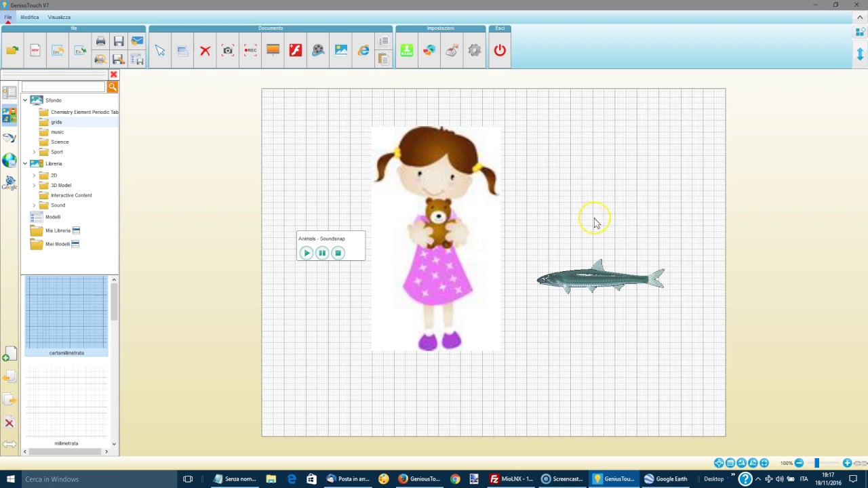Open the Internet Explorer browser icon

363,50
